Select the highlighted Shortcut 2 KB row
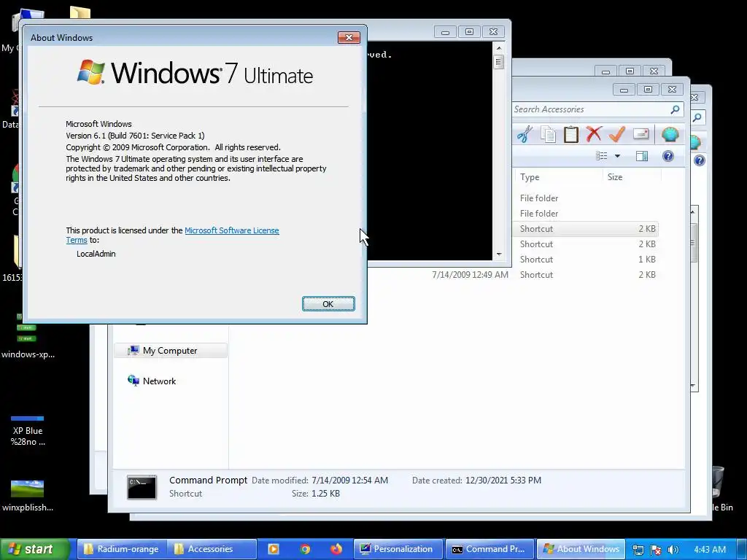Image resolution: width=747 pixels, height=560 pixels. point(586,228)
